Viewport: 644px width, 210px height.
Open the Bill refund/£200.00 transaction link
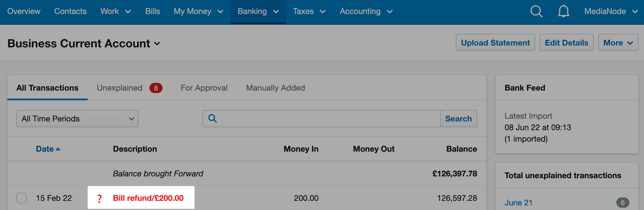(148, 198)
